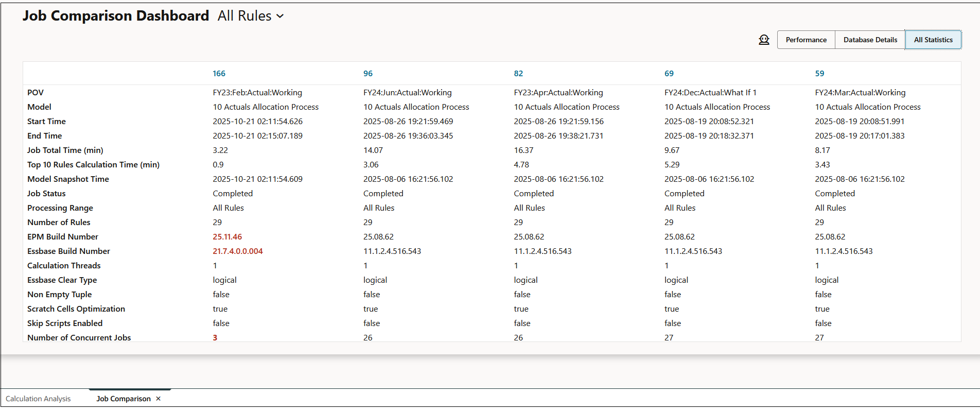The image size is (980, 410).
Task: Click the assistant headset icon
Action: point(764,40)
